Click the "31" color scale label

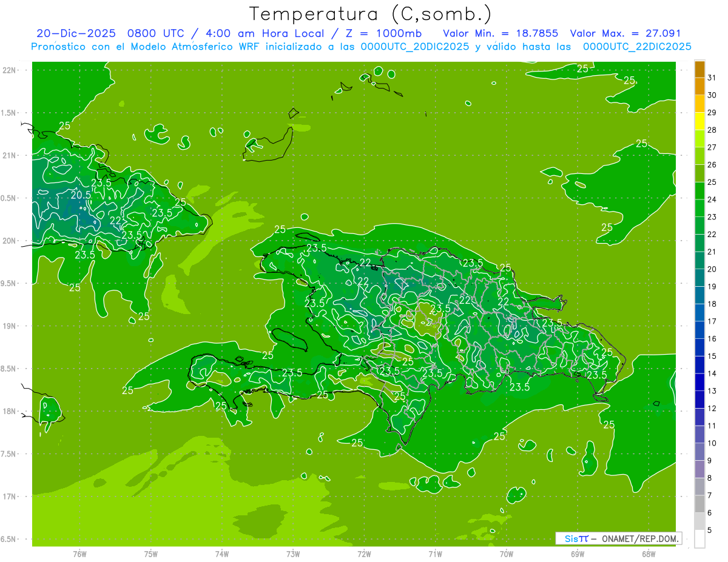[x=712, y=78]
